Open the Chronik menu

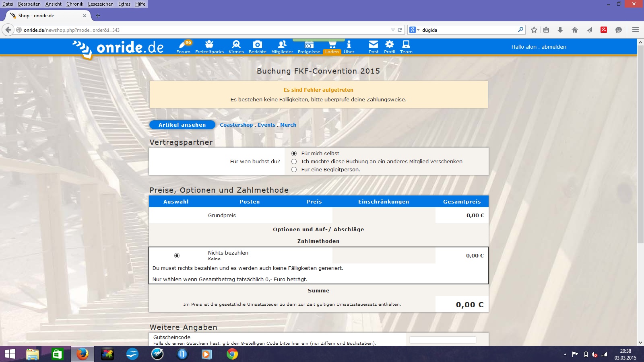coord(75,4)
